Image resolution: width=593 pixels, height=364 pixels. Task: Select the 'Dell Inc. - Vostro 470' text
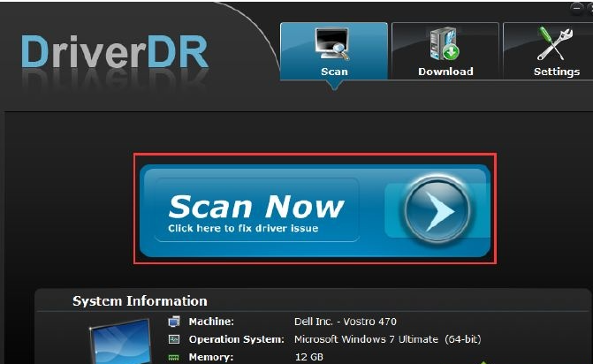click(x=346, y=322)
